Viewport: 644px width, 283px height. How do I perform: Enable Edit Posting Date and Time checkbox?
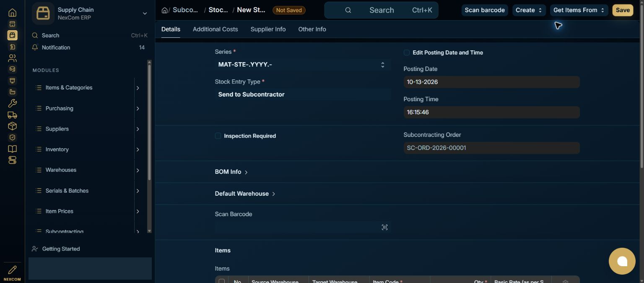(406, 52)
